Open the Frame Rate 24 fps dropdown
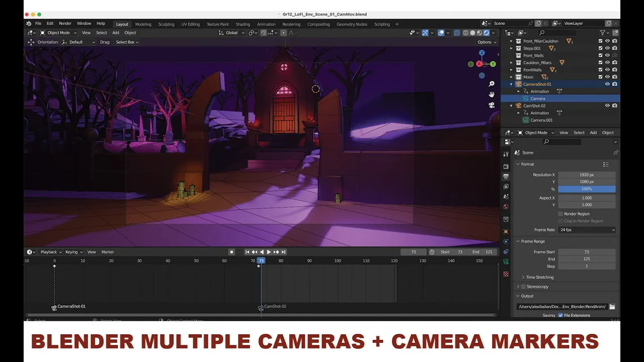 pyautogui.click(x=587, y=230)
